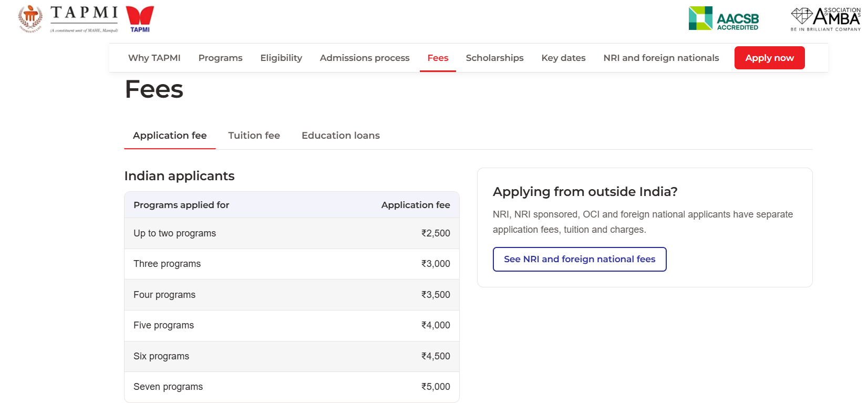Viewport: 868px width, 403px height.
Task: Navigate to Admissions process
Action: pyautogui.click(x=365, y=58)
